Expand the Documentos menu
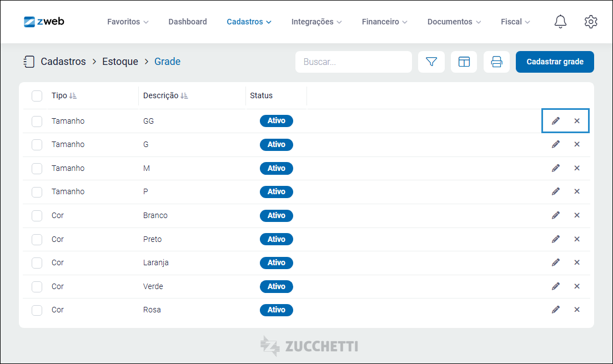This screenshot has width=613, height=364. click(x=454, y=22)
